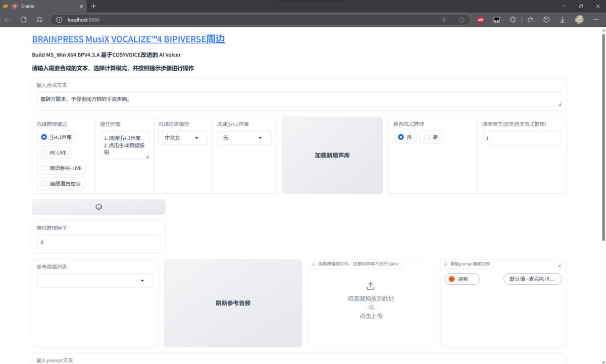Image resolution: width=606 pixels, height=364 pixels.
Task: Click the 选择源音频文件 label tag
Action: pos(355,264)
